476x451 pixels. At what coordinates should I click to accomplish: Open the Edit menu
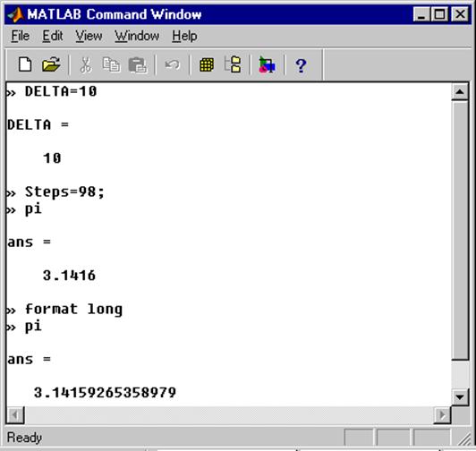click(x=53, y=36)
